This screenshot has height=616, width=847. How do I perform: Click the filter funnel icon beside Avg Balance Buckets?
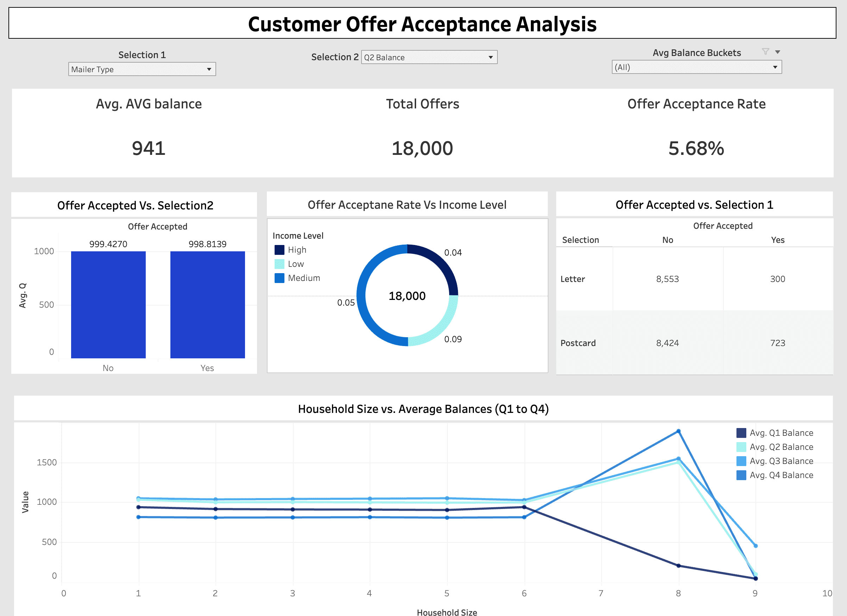pos(765,51)
